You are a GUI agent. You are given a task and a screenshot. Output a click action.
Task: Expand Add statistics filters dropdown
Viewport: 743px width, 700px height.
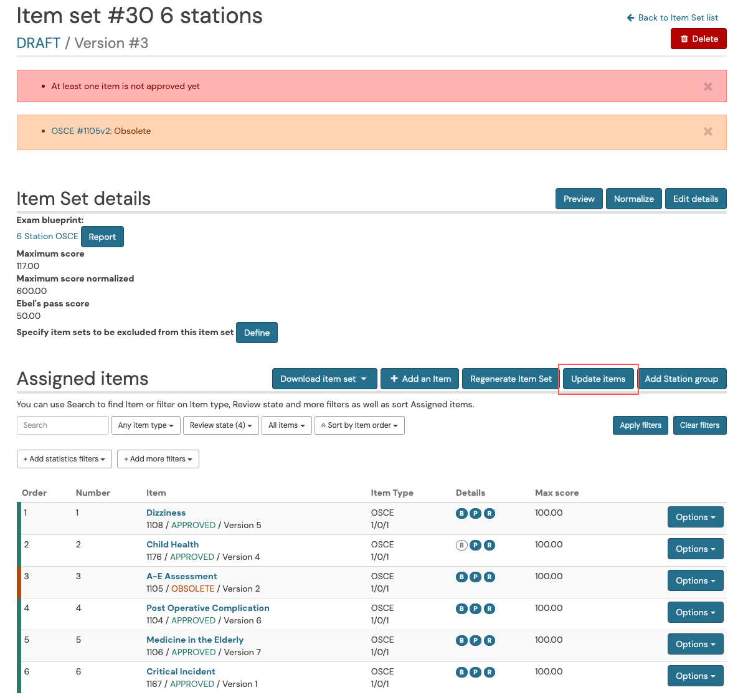click(64, 459)
